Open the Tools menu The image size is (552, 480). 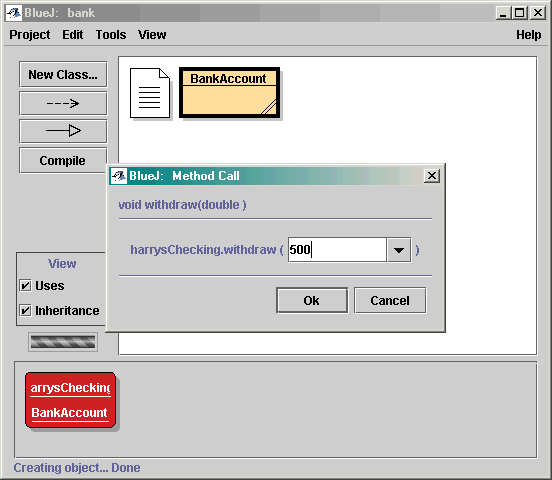tap(111, 35)
